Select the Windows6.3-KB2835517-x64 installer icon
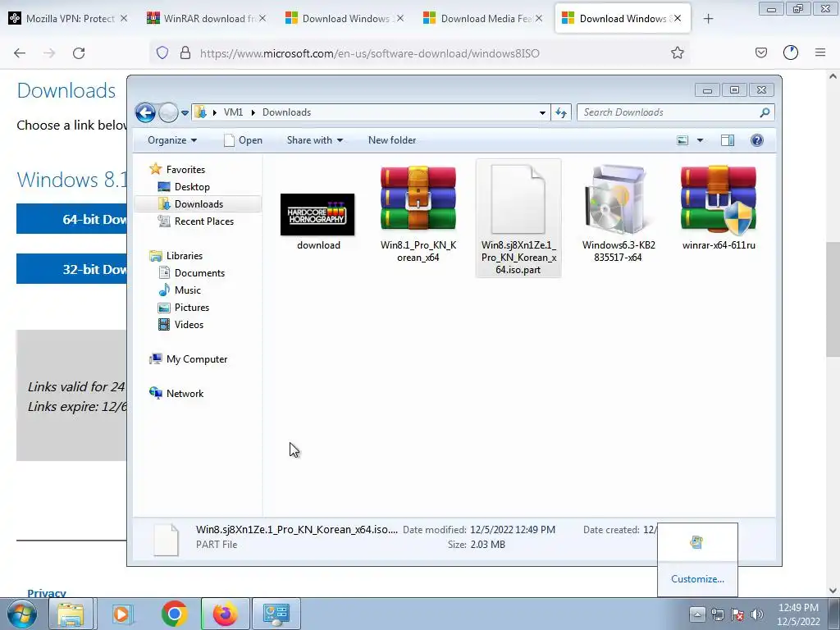This screenshot has height=630, width=840. (619, 199)
